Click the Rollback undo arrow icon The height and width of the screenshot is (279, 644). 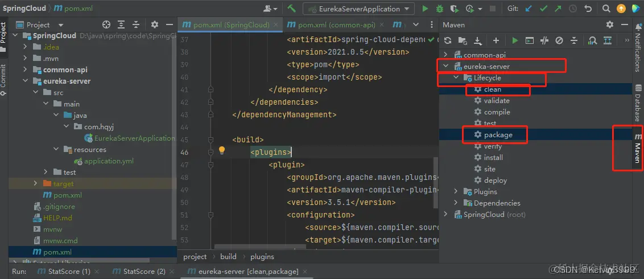click(588, 8)
